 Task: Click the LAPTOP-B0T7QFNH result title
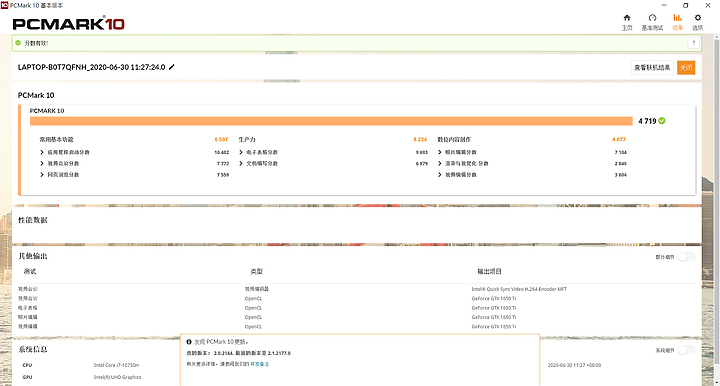91,67
